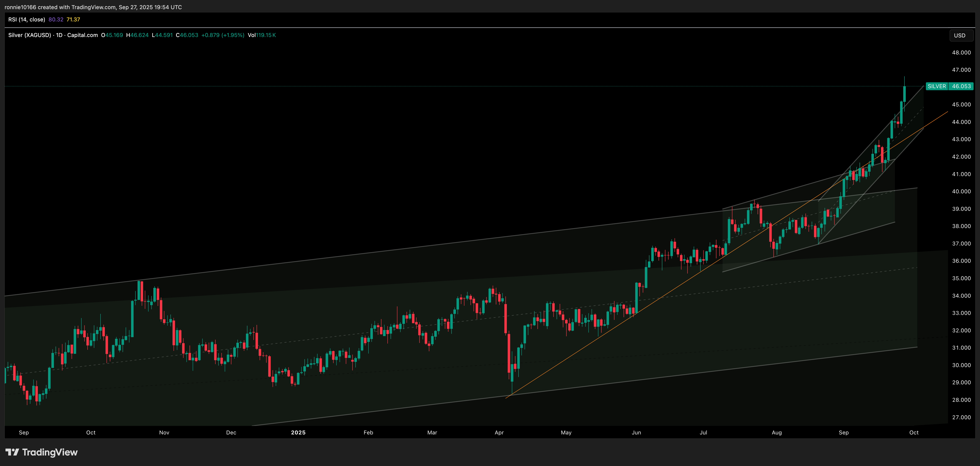This screenshot has width=980, height=466.
Task: Click the 27.000 price axis label
Action: 961,417
